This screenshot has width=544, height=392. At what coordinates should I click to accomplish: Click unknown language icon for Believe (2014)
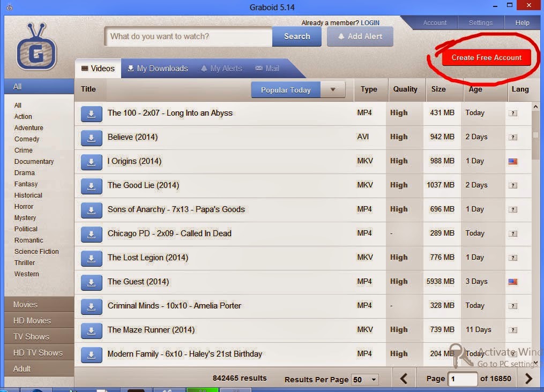[x=513, y=137]
